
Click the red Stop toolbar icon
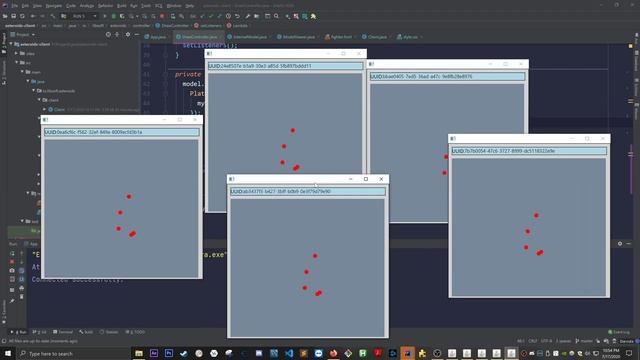click(x=162, y=16)
